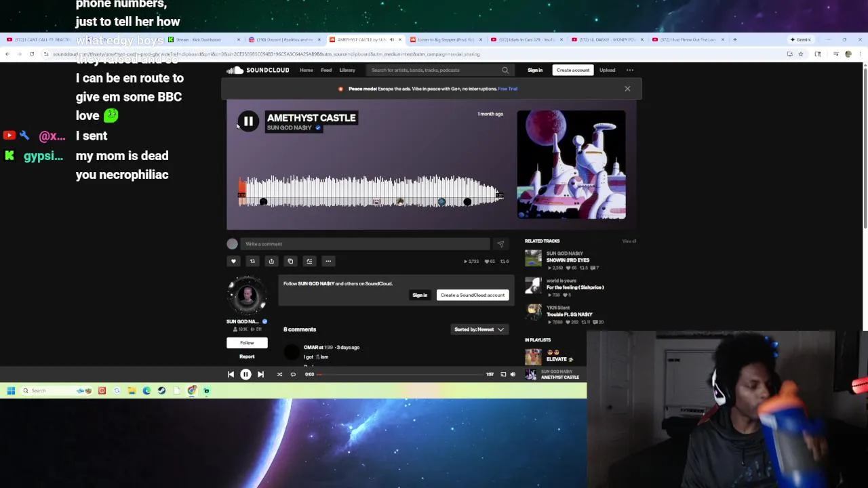The height and width of the screenshot is (488, 868).
Task: Switch to the Discord browser tab
Action: 283,39
